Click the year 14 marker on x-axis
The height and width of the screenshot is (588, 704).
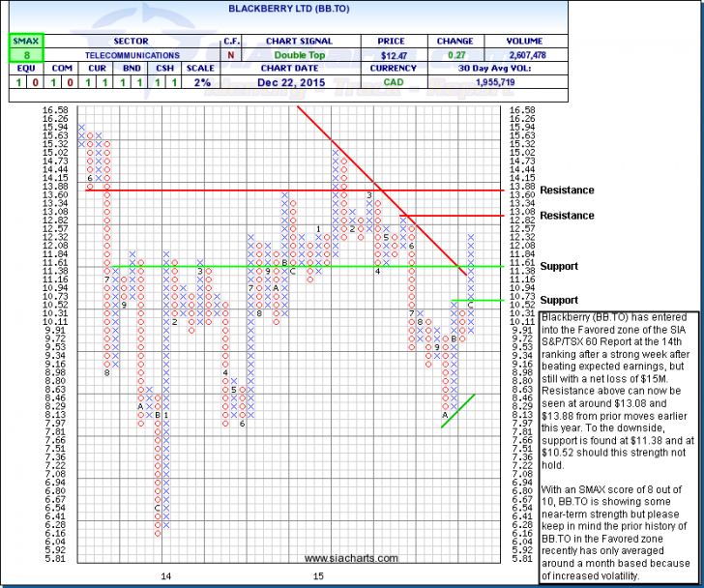click(165, 575)
